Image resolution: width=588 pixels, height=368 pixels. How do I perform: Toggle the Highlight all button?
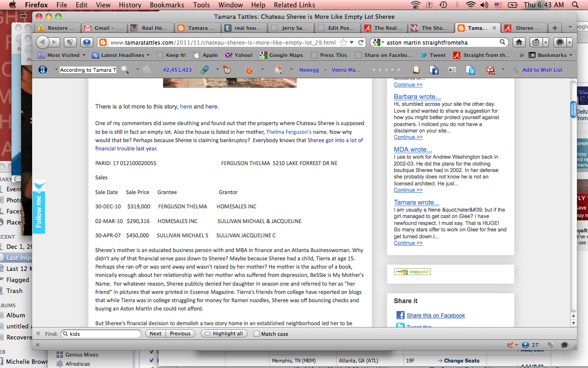point(224,334)
